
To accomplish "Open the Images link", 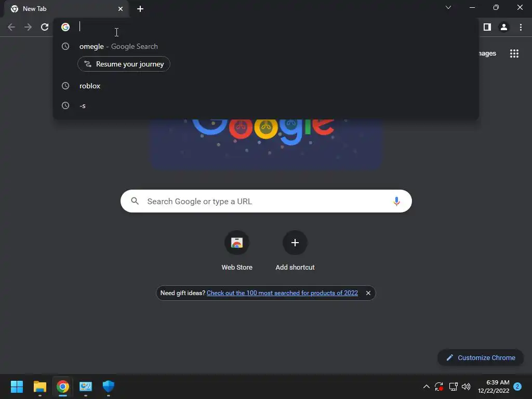I will click(x=487, y=54).
